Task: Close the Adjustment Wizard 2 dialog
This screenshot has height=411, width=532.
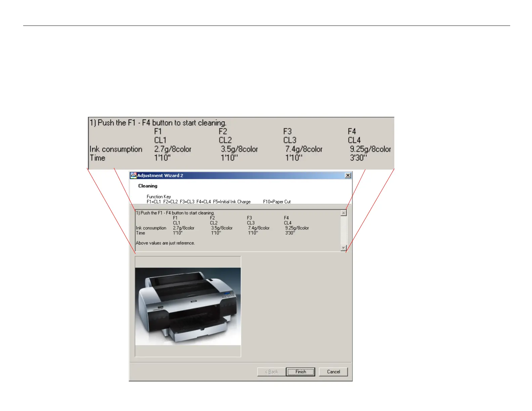Action: click(x=348, y=176)
